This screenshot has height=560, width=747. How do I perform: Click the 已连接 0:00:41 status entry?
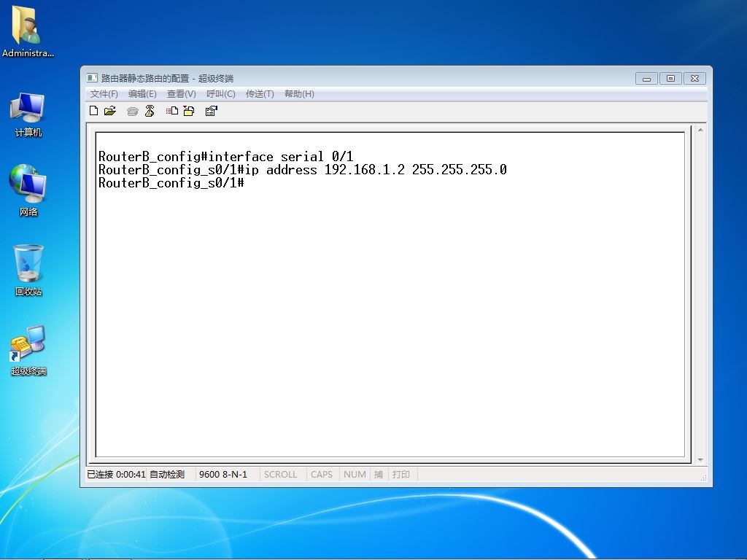click(x=116, y=474)
